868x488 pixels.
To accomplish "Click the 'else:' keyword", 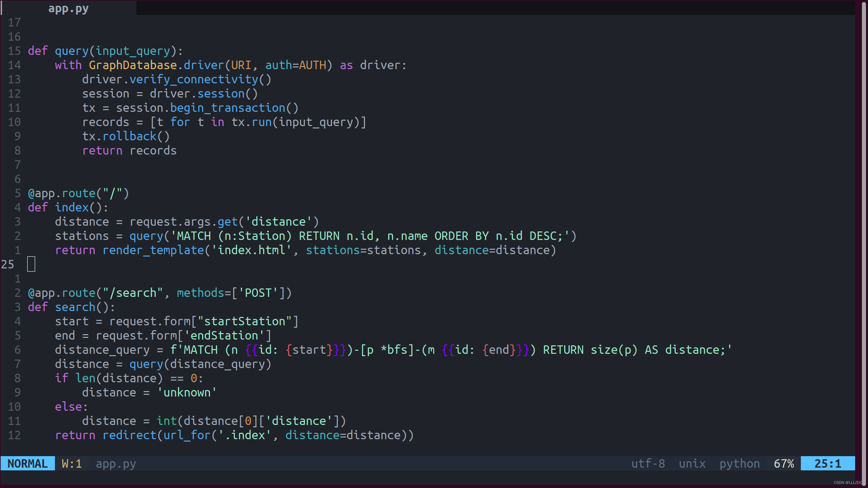I will [x=72, y=407].
